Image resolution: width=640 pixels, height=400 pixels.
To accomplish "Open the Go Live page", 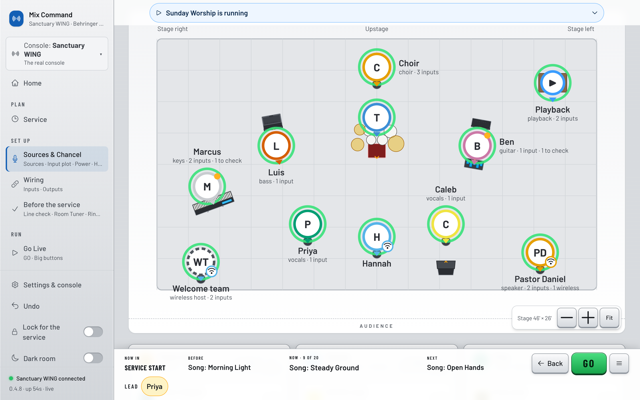I will [x=57, y=253].
